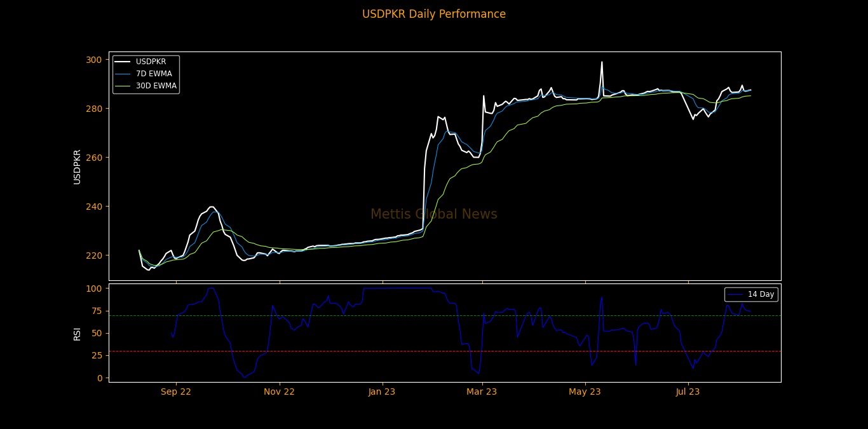This screenshot has width=868, height=429.
Task: Select the Nov 22 x-axis date label
Action: (279, 392)
